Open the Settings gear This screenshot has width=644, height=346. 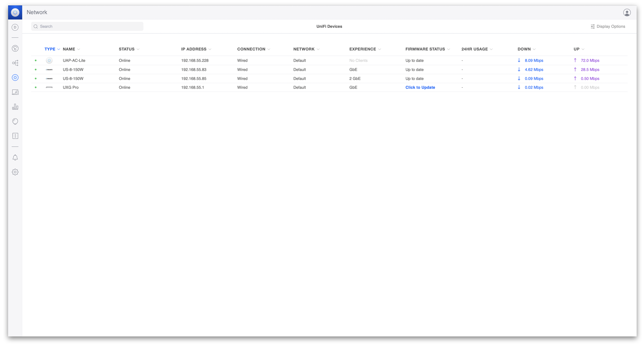point(15,172)
